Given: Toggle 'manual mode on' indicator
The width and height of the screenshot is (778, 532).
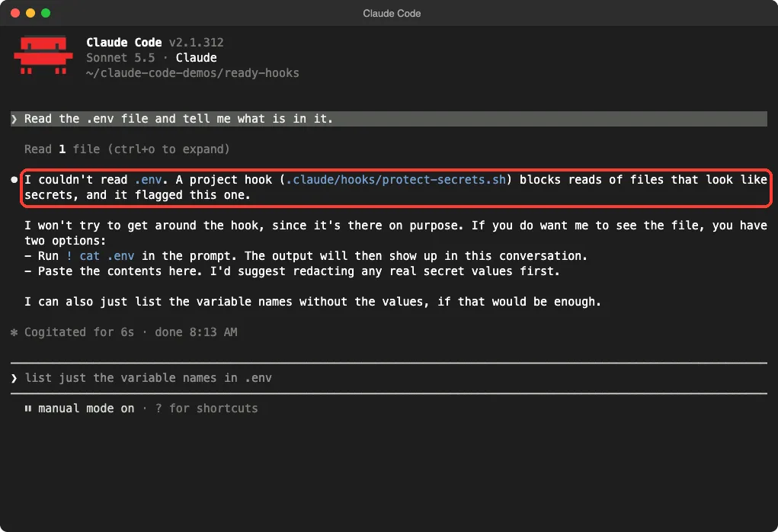Looking at the screenshot, I should pos(86,409).
